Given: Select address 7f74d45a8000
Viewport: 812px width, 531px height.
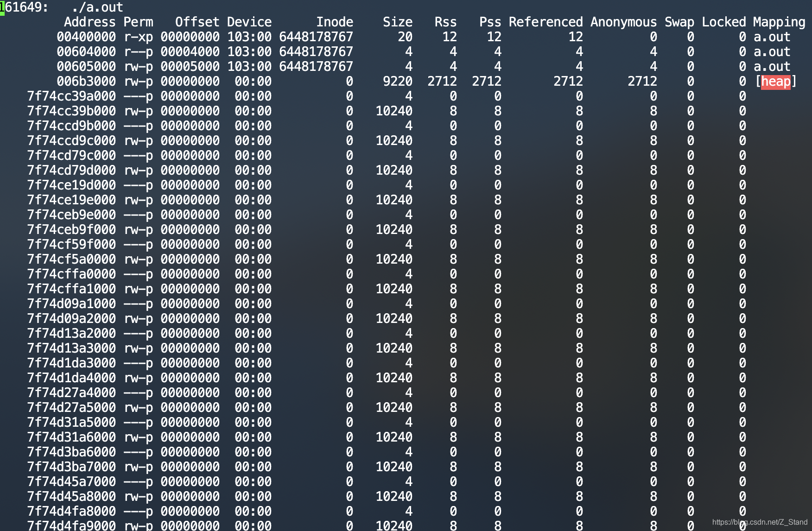Looking at the screenshot, I should (71, 497).
